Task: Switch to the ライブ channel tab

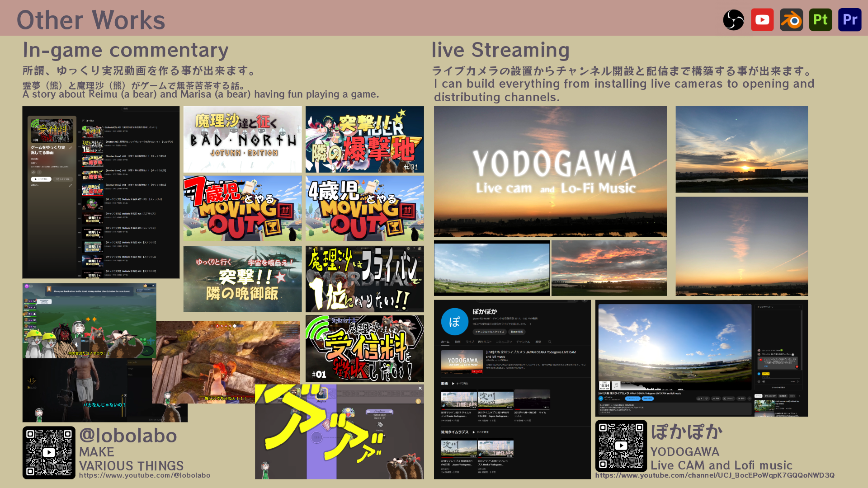Action: [470, 342]
